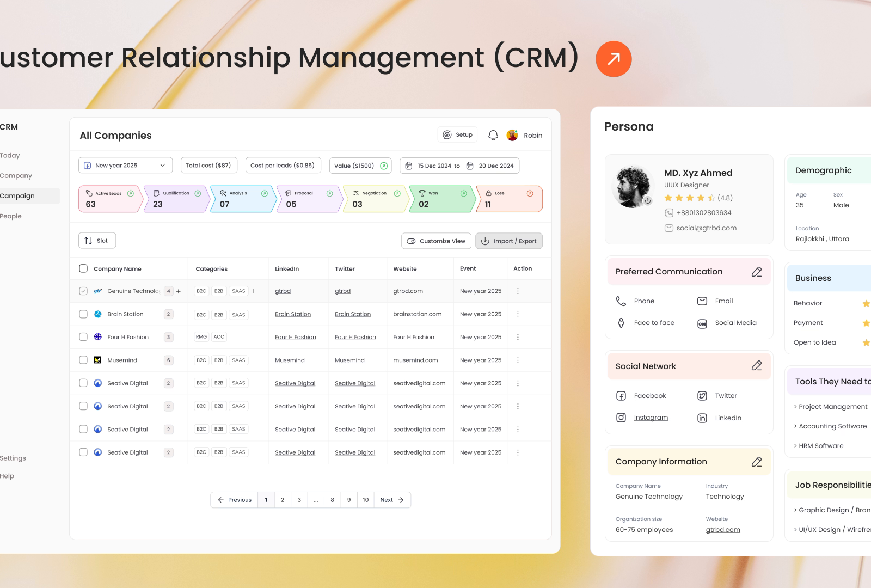Click the notification bell
Screen dimensions: 871x588
[x=493, y=134]
